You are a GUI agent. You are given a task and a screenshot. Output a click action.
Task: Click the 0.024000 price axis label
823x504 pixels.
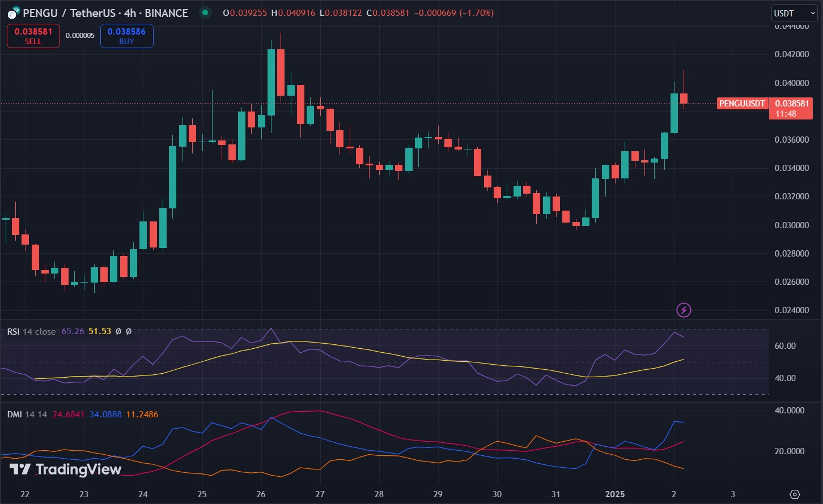click(791, 310)
